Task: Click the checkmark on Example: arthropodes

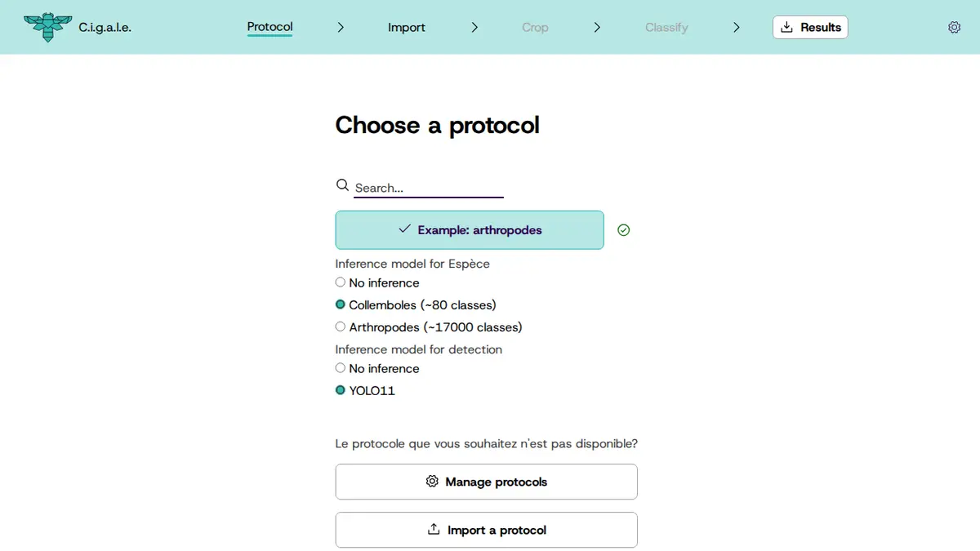Action: (x=404, y=229)
